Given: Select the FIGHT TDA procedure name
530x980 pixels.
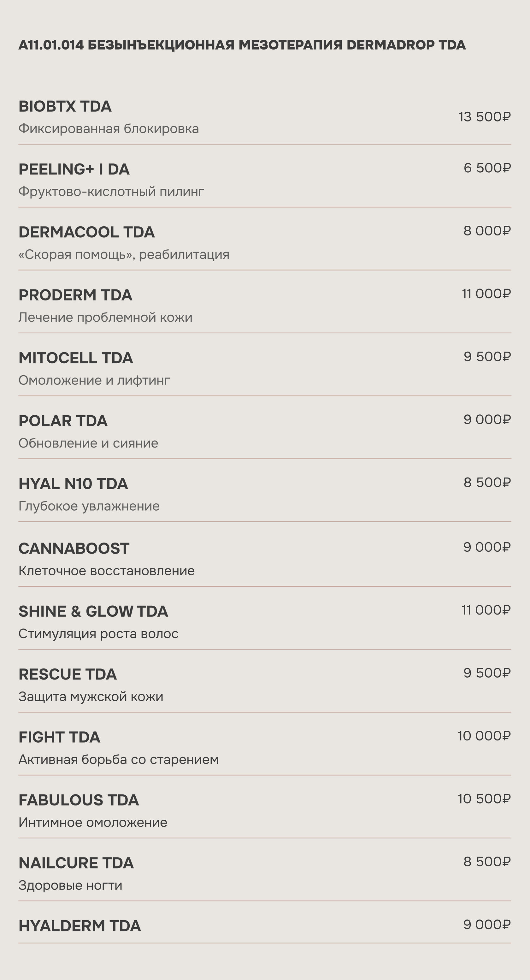Looking at the screenshot, I should 59,737.
